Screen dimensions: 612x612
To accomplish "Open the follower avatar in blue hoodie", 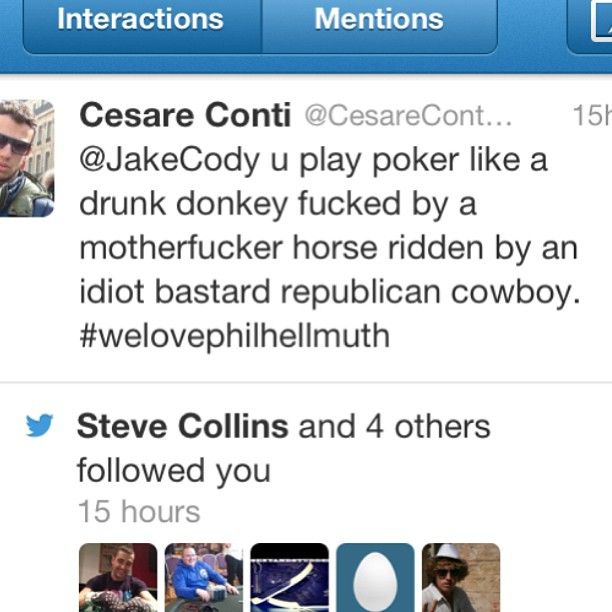I will point(204,578).
